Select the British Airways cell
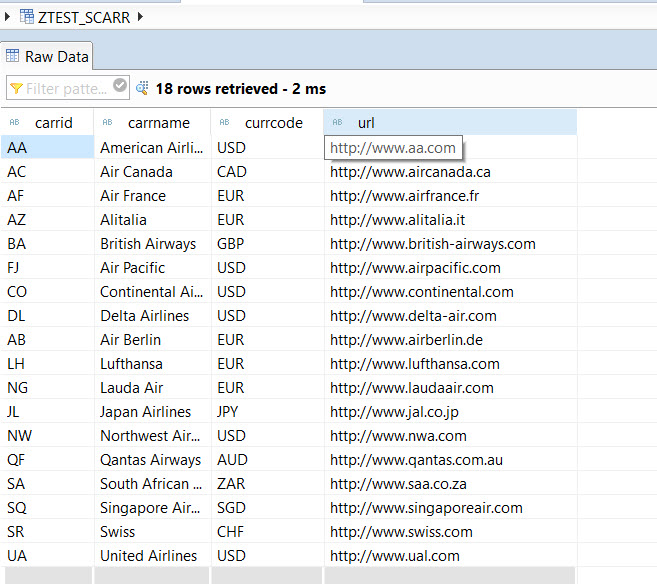This screenshot has width=657, height=584. point(153,243)
